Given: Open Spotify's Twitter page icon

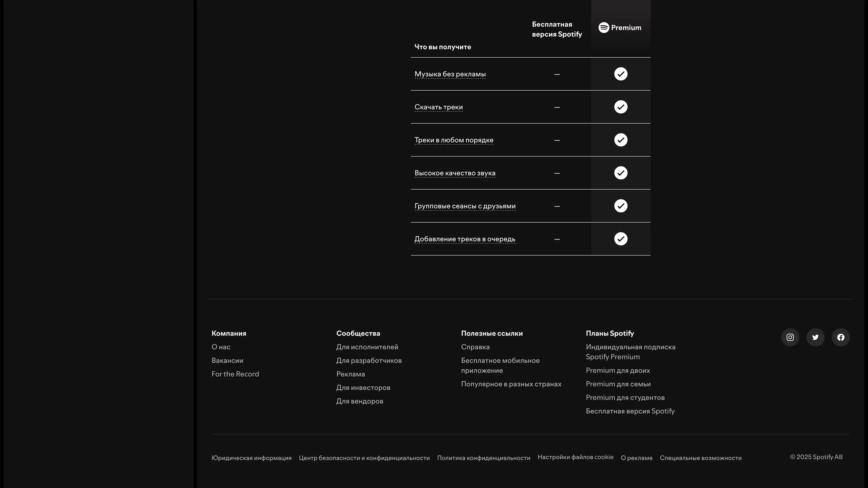Looking at the screenshot, I should pos(815,337).
